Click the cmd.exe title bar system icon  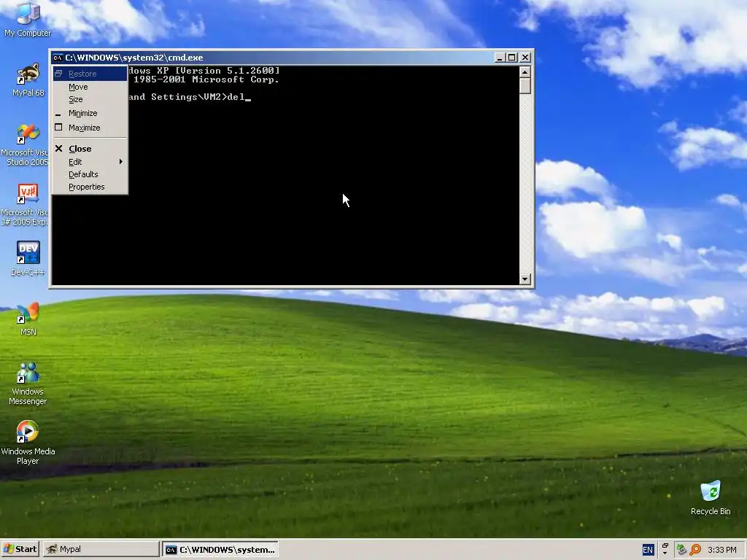[x=58, y=58]
